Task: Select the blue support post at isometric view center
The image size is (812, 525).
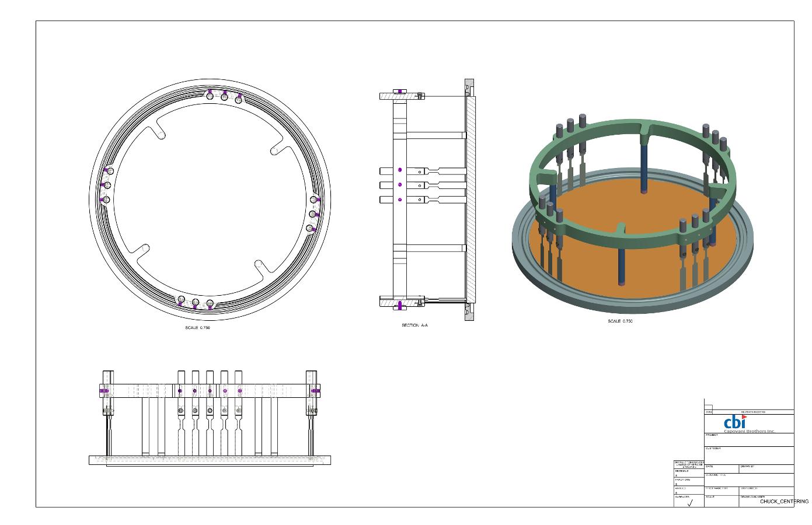Action: (644, 168)
